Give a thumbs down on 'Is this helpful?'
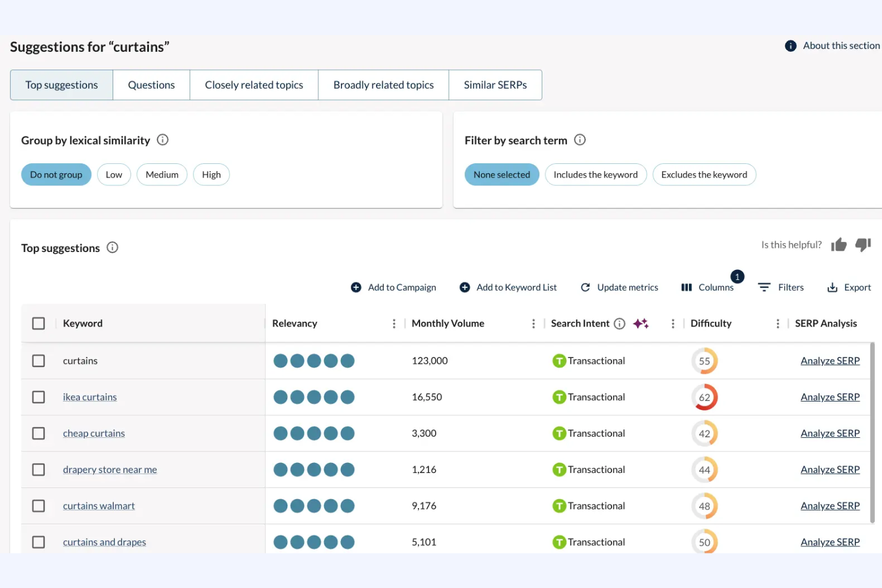The width and height of the screenshot is (882, 588). click(x=863, y=244)
